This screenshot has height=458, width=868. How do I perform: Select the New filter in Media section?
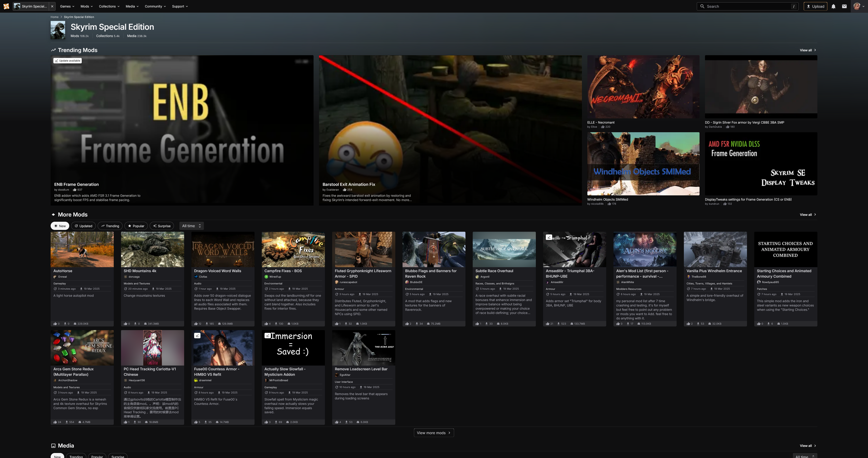(57, 456)
